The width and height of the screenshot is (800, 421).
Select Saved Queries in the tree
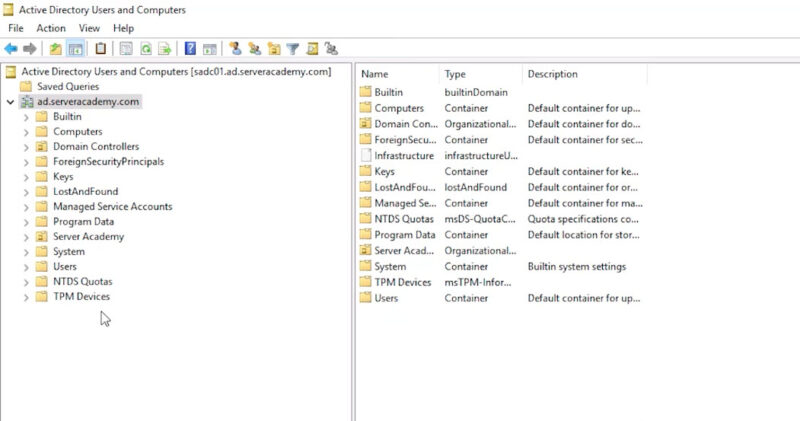point(67,87)
